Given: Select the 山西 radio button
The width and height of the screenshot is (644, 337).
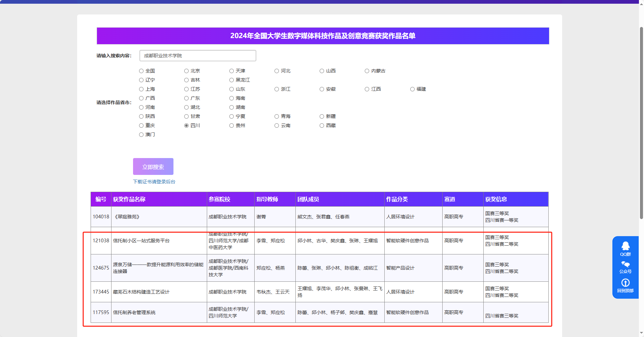Looking at the screenshot, I should (x=322, y=71).
